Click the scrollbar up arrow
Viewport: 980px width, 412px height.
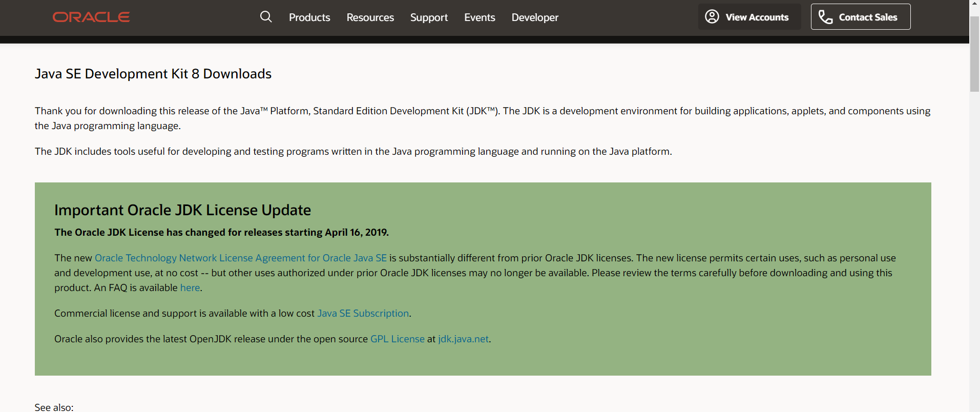pos(974,4)
